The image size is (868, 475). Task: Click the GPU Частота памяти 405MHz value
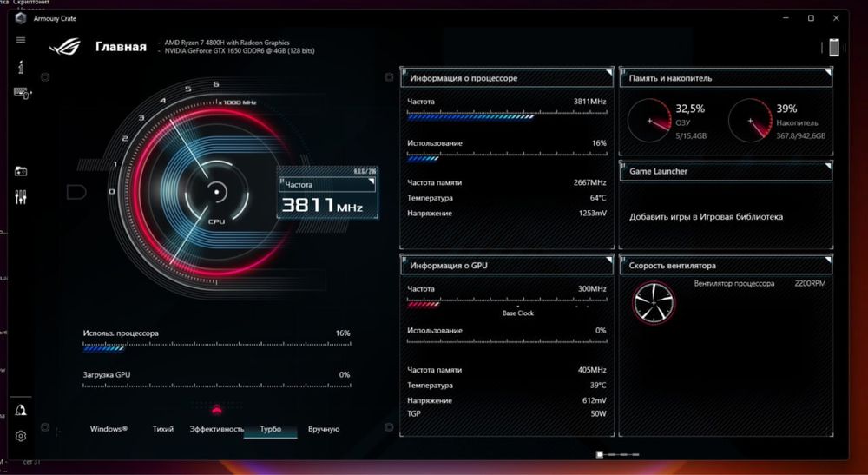coord(592,370)
